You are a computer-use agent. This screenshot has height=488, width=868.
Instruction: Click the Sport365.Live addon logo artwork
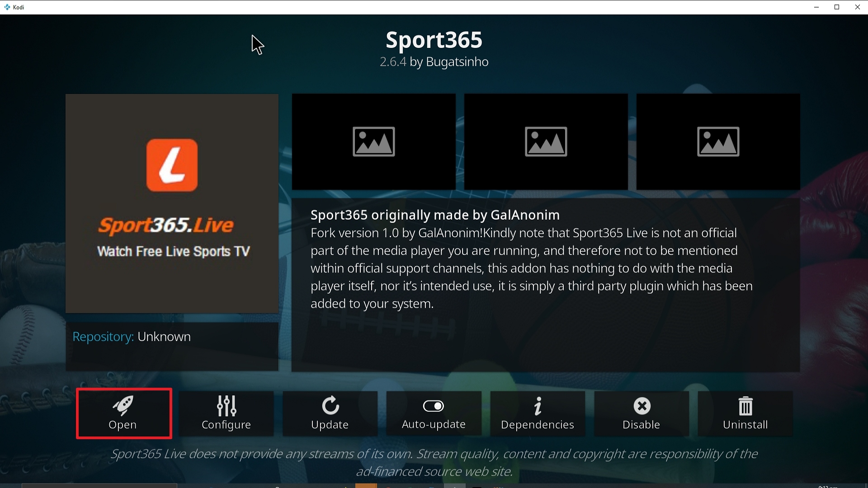click(172, 203)
